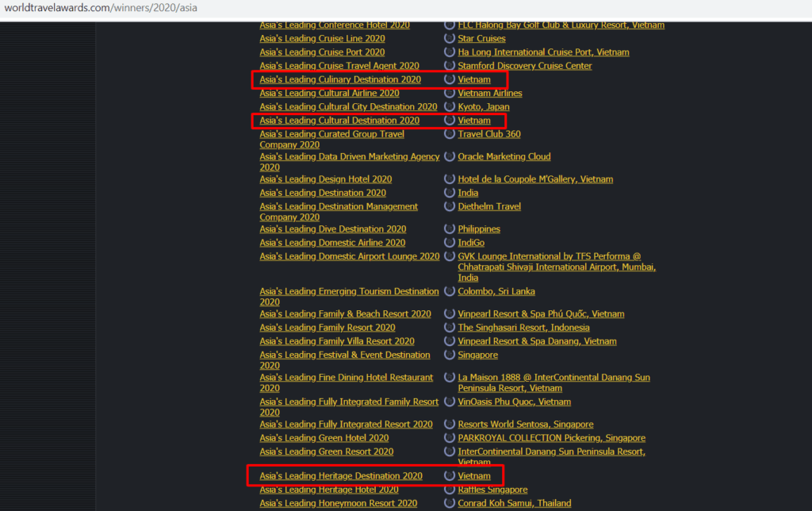Open Asia's Leading Family Resort 2020 link
The image size is (812, 511).
[327, 328]
